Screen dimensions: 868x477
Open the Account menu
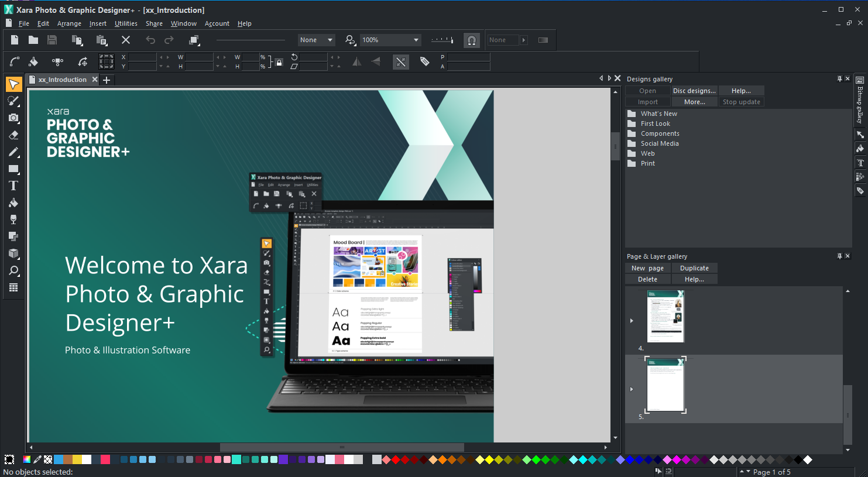217,23
